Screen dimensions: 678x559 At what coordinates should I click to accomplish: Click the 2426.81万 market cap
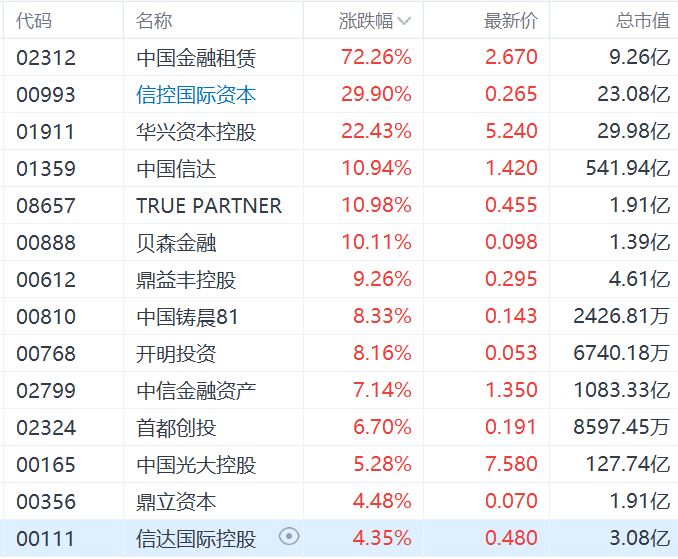622,316
